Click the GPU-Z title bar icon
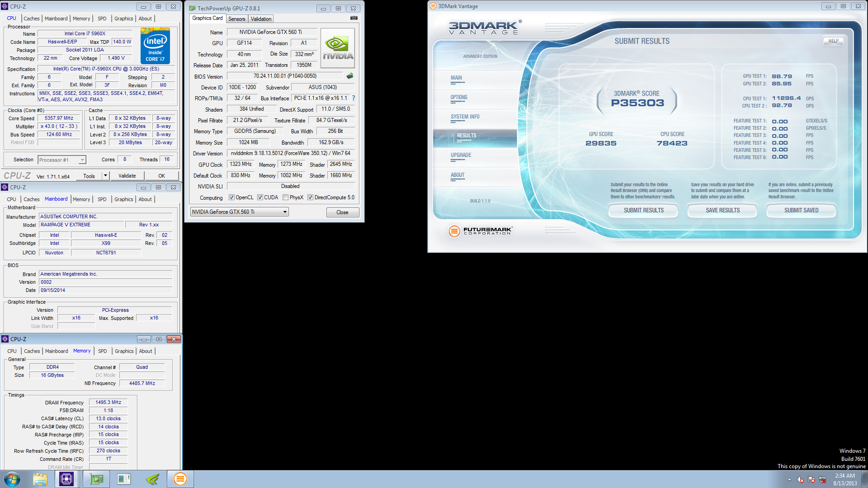This screenshot has width=868, height=488. 192,8
